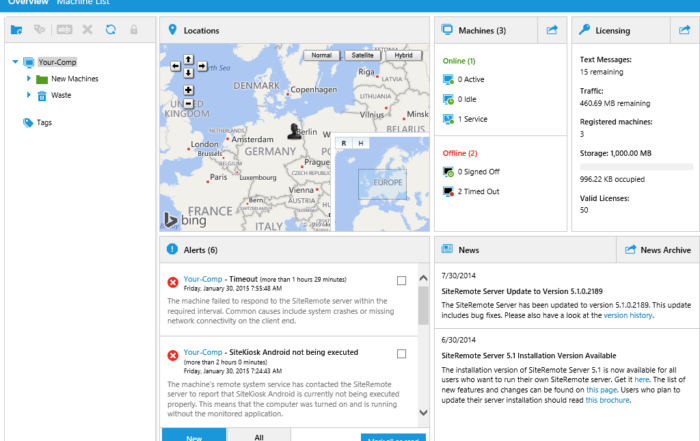The height and width of the screenshot is (441, 700).
Task: Switch to the All alerts tab
Action: coord(259,436)
